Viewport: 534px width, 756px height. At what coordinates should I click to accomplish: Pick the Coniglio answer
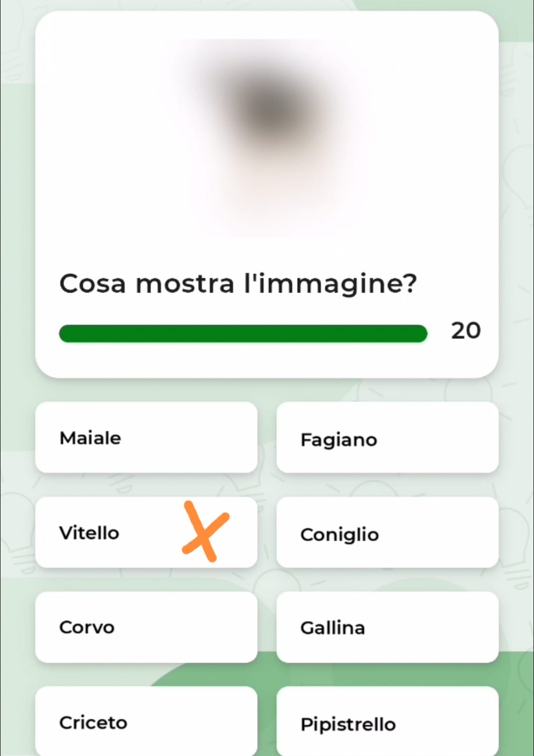(387, 532)
